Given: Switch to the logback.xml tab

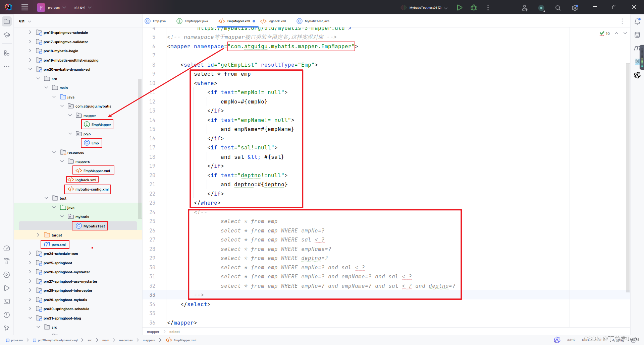Looking at the screenshot, I should click(273, 21).
